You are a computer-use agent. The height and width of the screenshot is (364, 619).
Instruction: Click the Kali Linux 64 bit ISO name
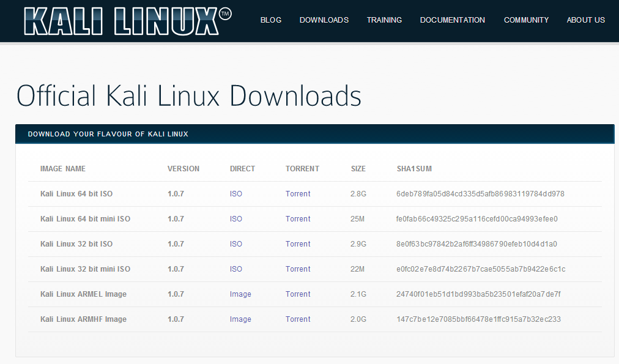click(x=76, y=194)
